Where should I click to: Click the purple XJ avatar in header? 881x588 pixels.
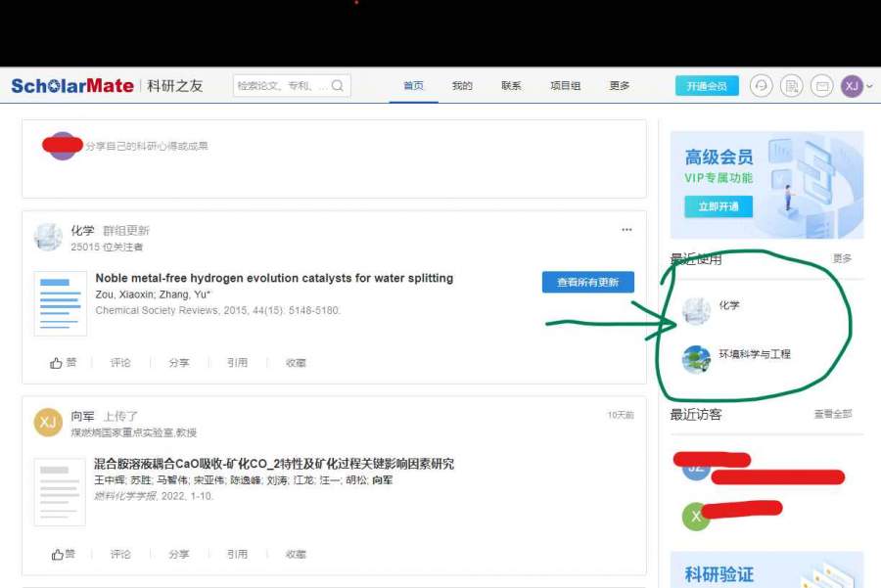[852, 86]
